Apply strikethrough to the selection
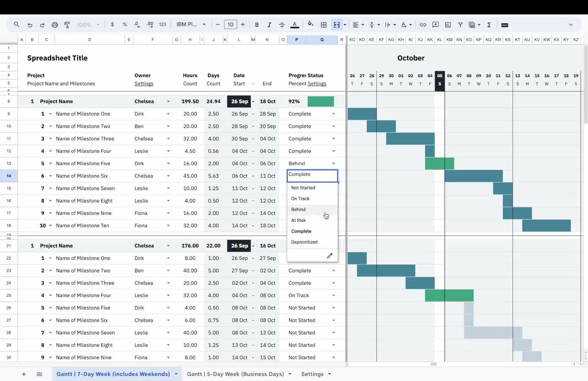 (282, 24)
